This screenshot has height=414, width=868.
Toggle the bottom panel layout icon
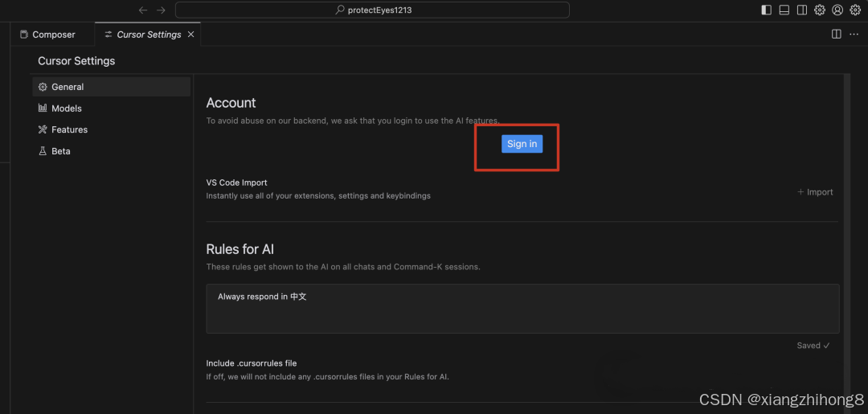(x=784, y=10)
